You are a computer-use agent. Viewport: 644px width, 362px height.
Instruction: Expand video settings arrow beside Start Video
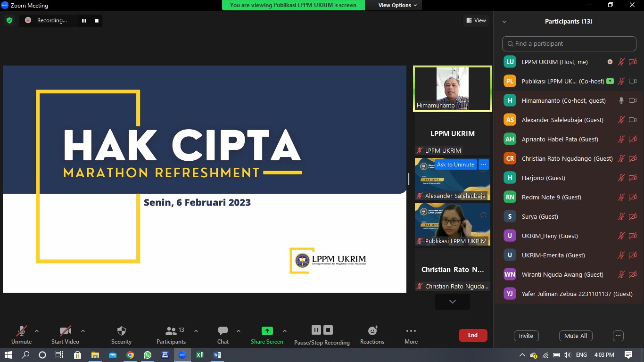[83, 331]
